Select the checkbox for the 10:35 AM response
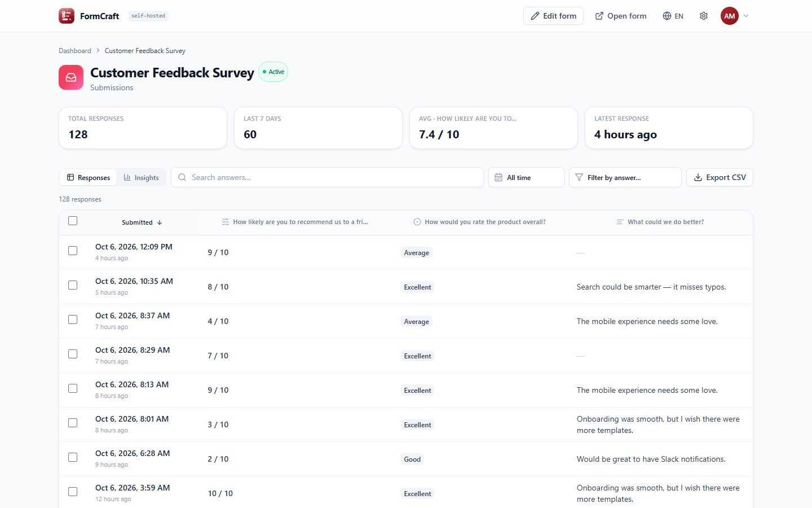Viewport: 812px width, 508px height. (73, 285)
